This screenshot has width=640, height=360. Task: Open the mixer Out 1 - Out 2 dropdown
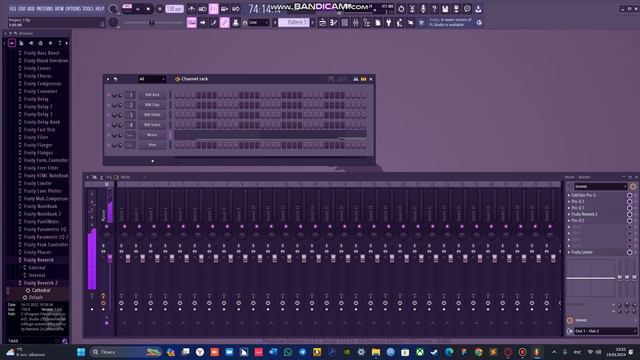(x=605, y=331)
